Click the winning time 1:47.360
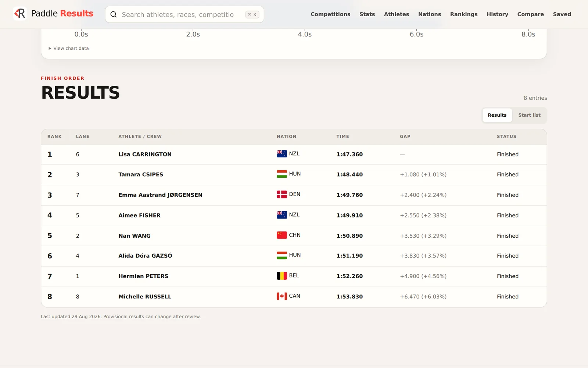Viewport: 588px width, 368px height. point(349,154)
